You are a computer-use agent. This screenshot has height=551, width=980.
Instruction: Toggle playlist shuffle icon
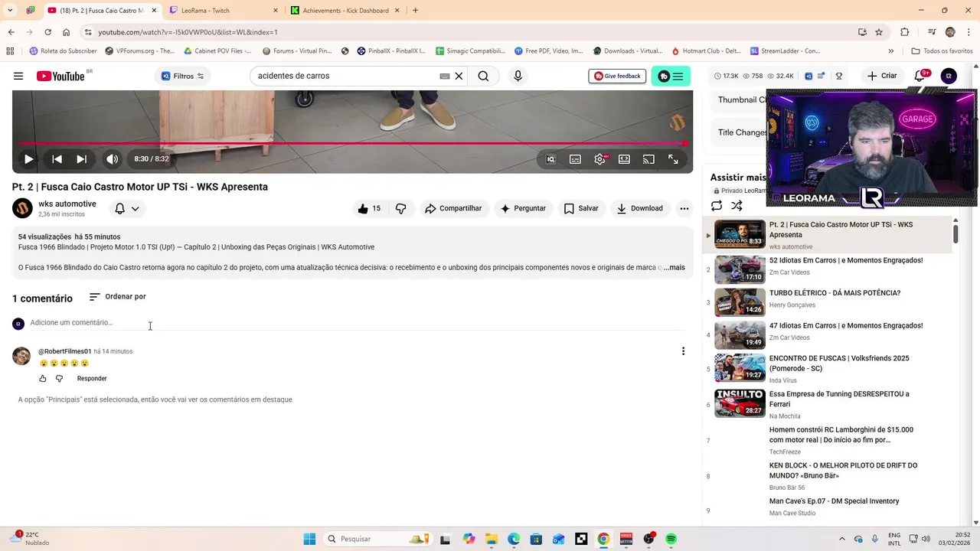point(737,206)
